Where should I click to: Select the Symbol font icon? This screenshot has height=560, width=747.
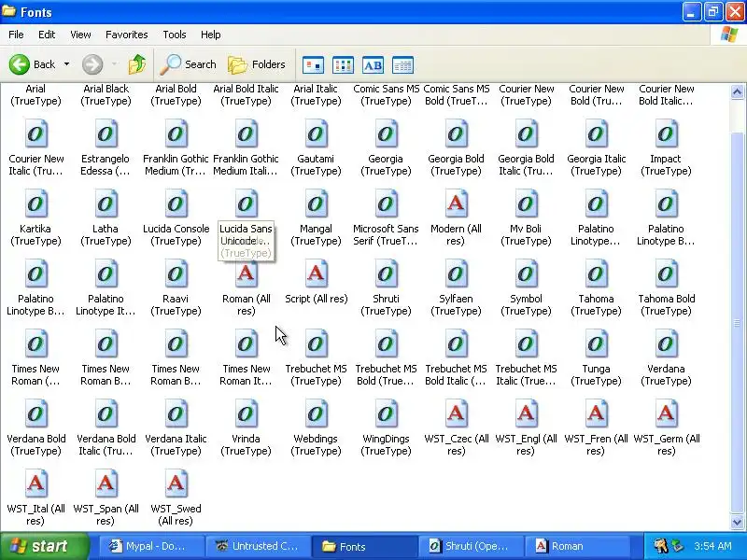click(x=526, y=273)
